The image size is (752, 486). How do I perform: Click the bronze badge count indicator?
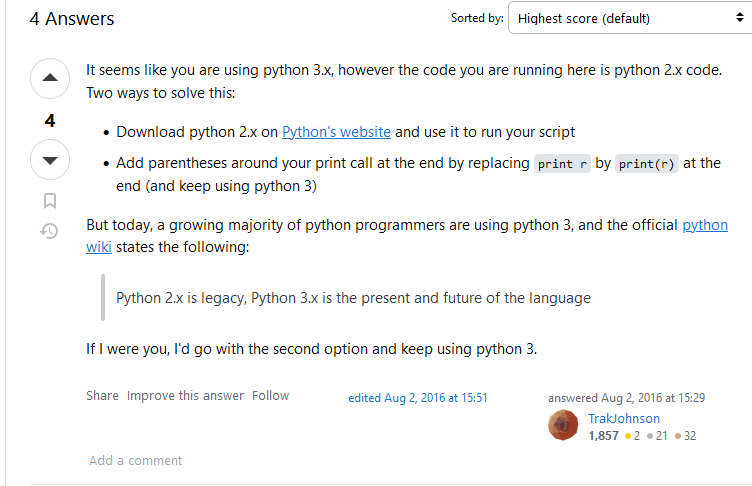(685, 436)
